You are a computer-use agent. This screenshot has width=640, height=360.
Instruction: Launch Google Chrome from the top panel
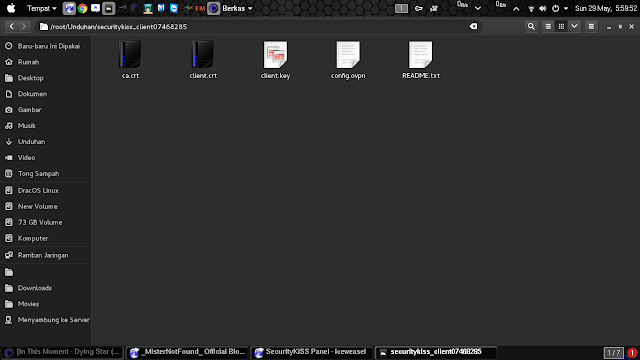pos(82,8)
